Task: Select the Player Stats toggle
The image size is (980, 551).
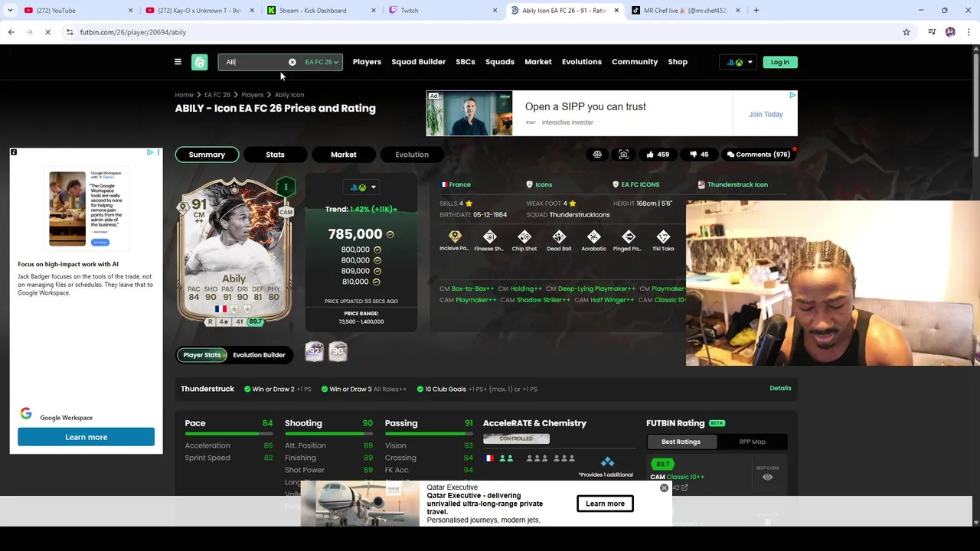Action: pyautogui.click(x=202, y=355)
